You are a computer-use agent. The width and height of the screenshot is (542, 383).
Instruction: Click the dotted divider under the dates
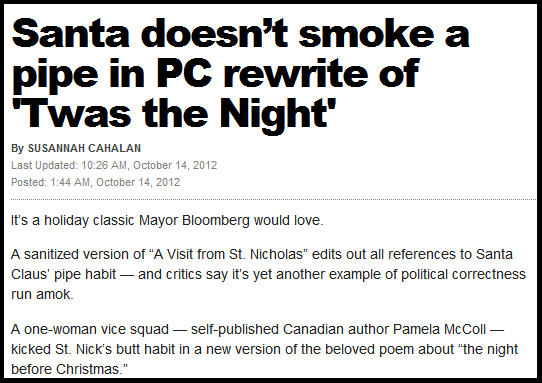(x=273, y=199)
